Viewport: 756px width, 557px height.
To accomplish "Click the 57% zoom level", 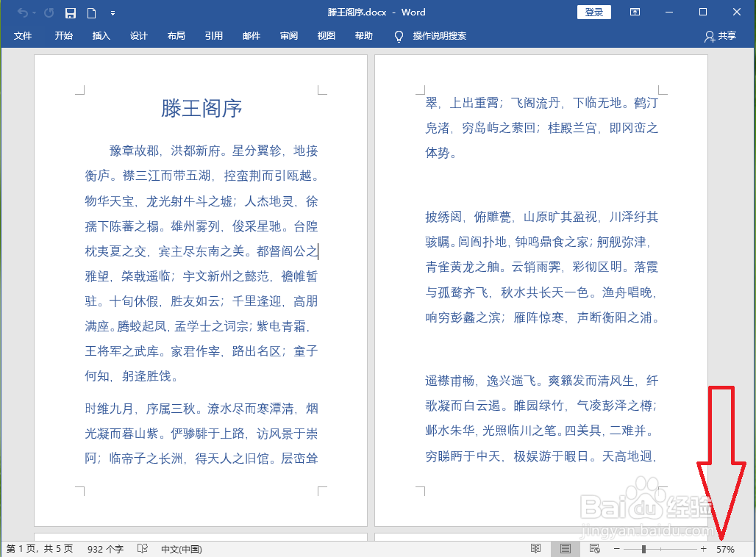I will click(725, 549).
